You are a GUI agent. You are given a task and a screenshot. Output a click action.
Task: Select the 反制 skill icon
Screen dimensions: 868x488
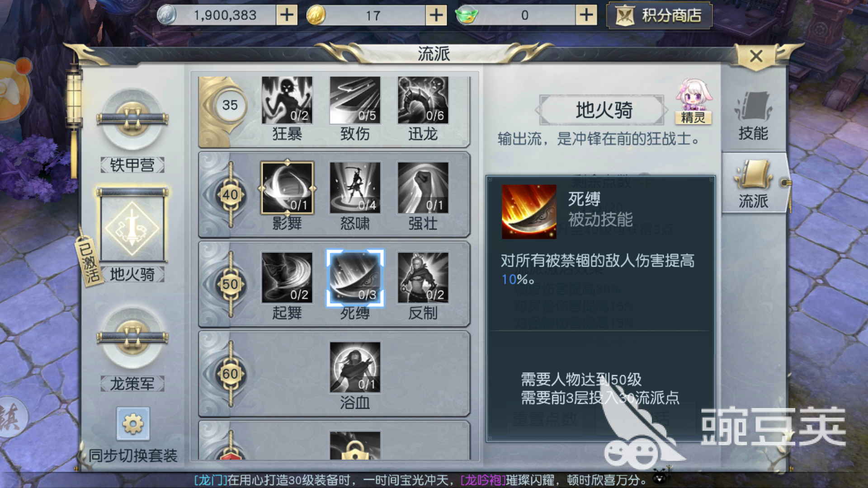click(423, 277)
